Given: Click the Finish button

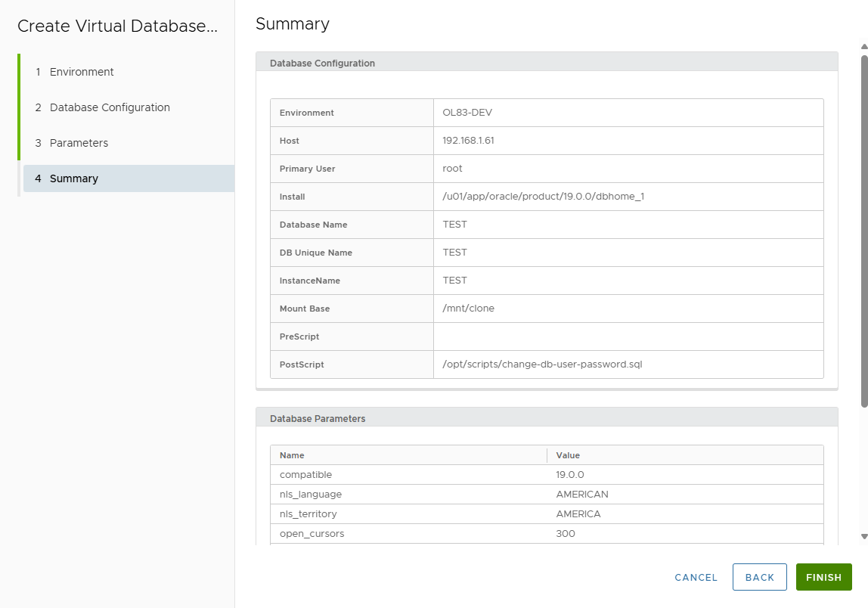Looking at the screenshot, I should (823, 577).
